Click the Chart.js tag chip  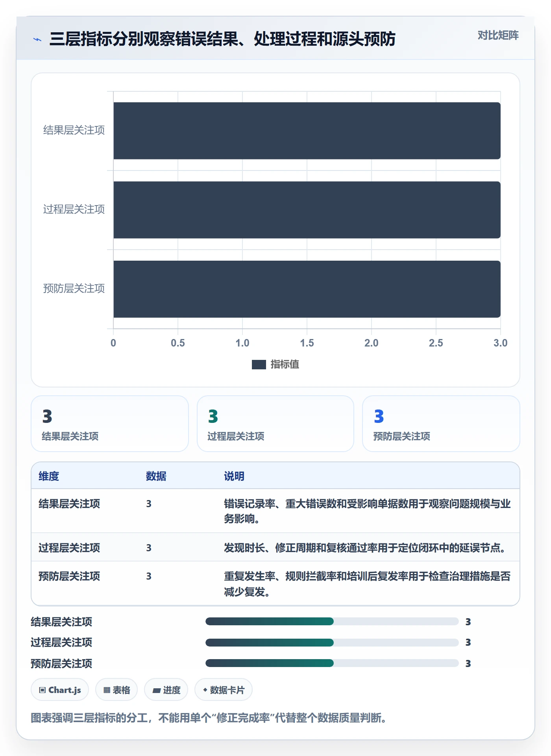[60, 690]
